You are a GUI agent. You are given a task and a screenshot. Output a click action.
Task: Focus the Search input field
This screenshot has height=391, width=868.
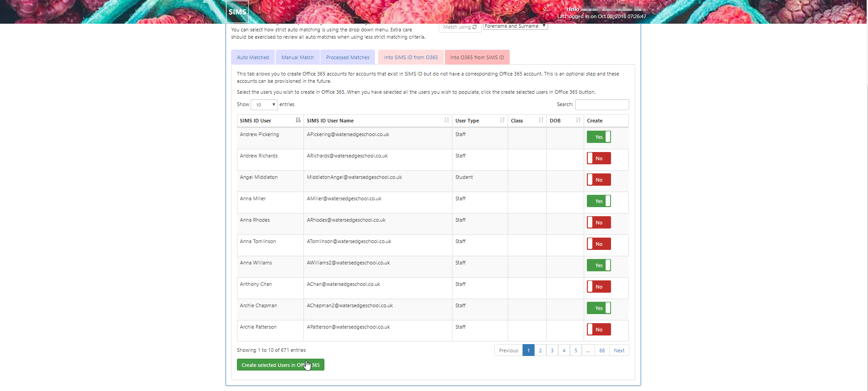click(602, 105)
